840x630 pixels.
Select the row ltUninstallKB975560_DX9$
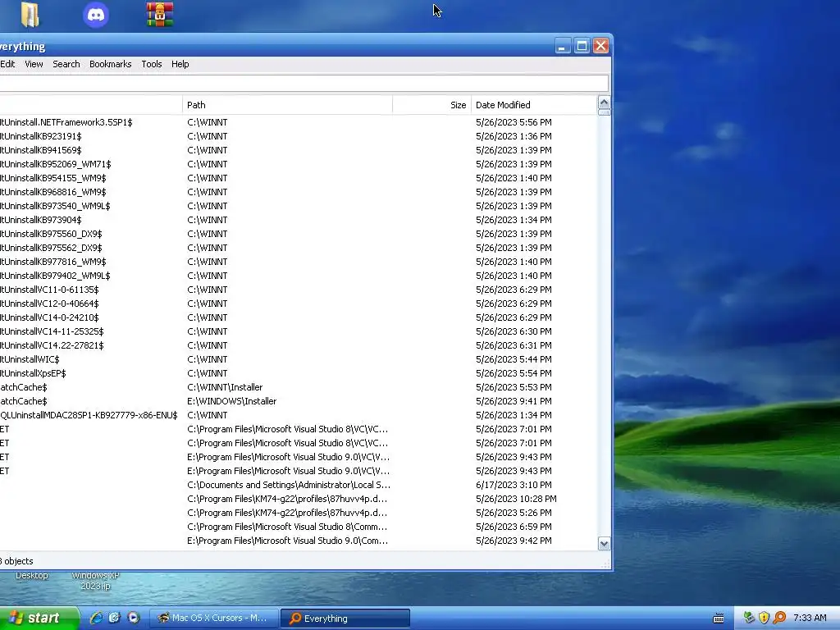click(x=299, y=234)
